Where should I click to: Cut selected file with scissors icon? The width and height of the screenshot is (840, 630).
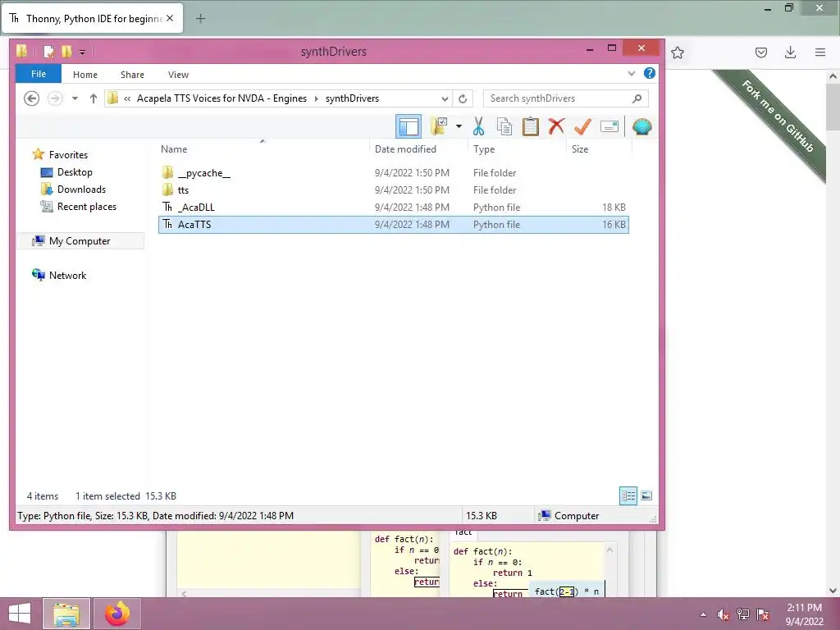pos(478,126)
